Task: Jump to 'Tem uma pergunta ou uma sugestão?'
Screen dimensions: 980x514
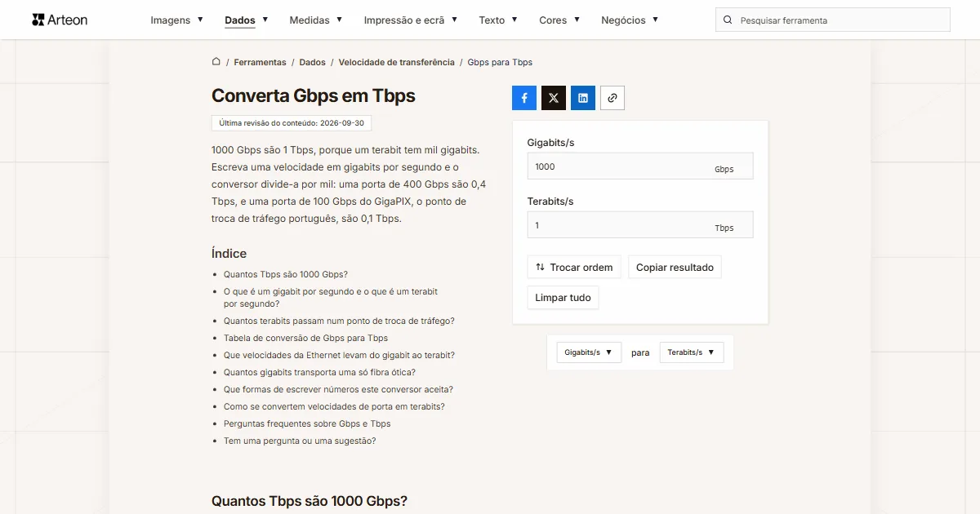Action: click(300, 441)
